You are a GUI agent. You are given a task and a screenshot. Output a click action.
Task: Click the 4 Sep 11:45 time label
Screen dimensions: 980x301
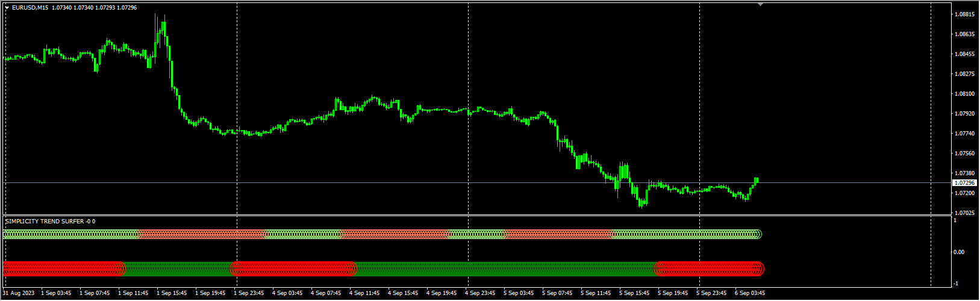(x=364, y=293)
